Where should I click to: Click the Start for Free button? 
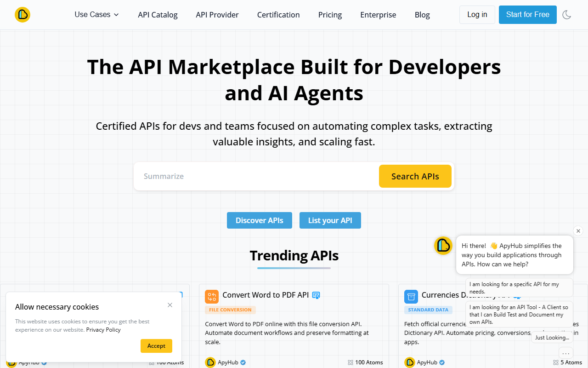click(528, 15)
